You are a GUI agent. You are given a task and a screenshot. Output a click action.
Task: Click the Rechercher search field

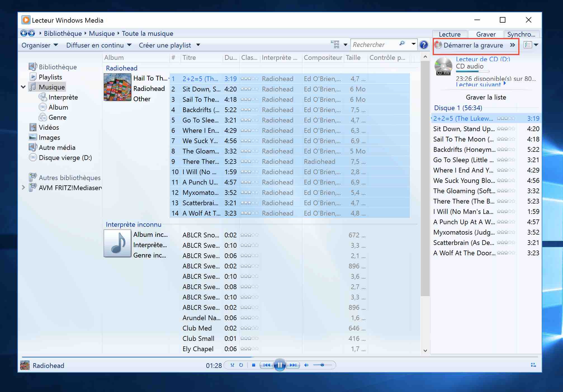click(375, 45)
